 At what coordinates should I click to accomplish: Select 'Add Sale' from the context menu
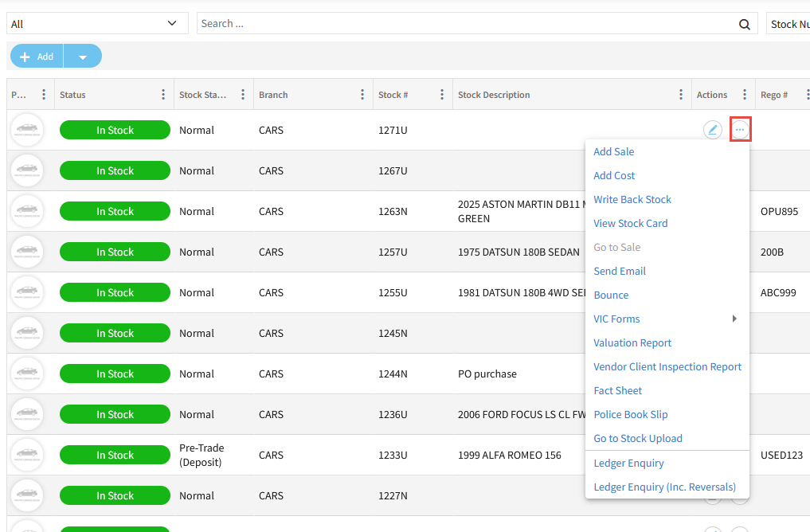614,151
